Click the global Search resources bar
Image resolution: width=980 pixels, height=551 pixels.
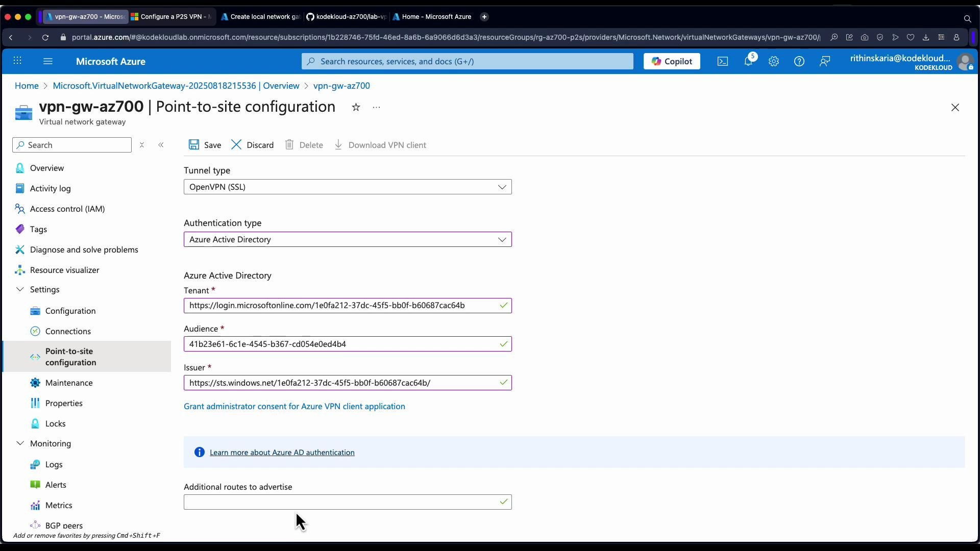pyautogui.click(x=467, y=61)
